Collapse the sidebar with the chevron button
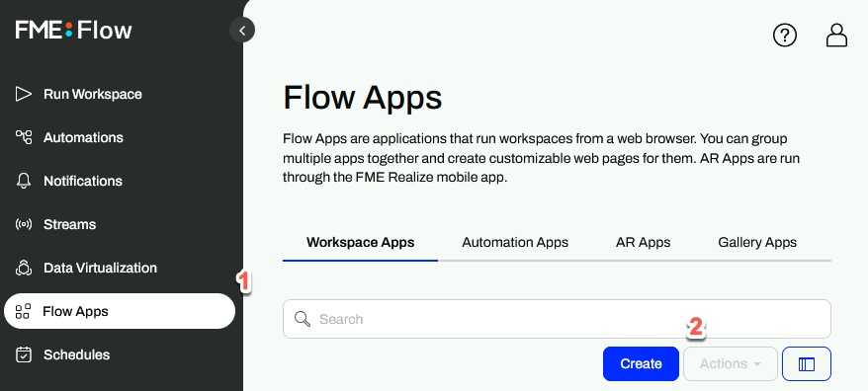Image resolution: width=868 pixels, height=391 pixels. click(242, 31)
